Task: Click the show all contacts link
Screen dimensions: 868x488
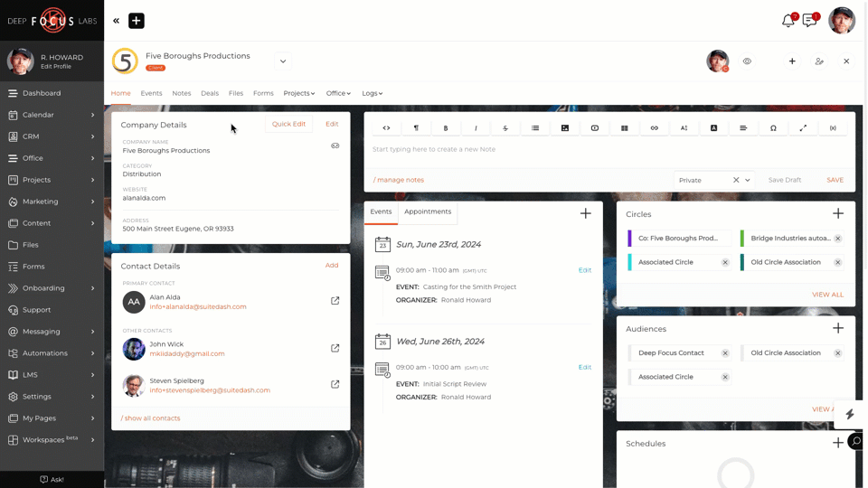Action: click(151, 418)
